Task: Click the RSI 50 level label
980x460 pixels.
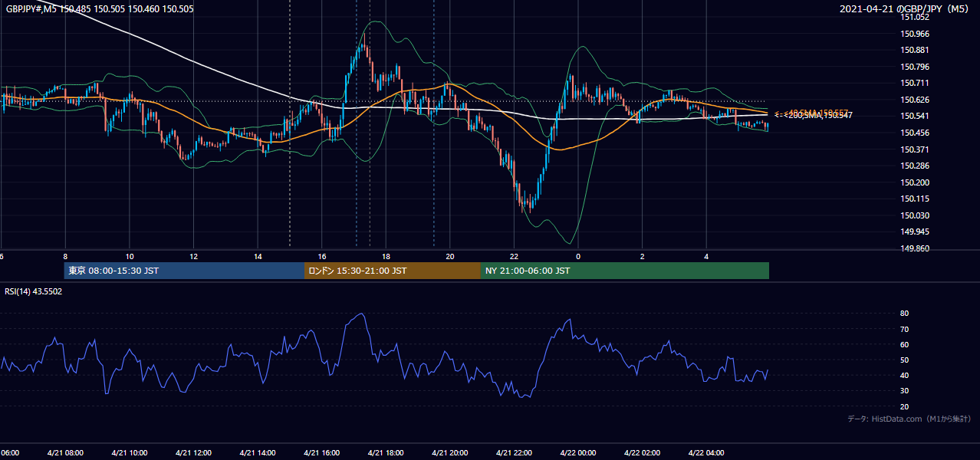Action: [x=904, y=360]
